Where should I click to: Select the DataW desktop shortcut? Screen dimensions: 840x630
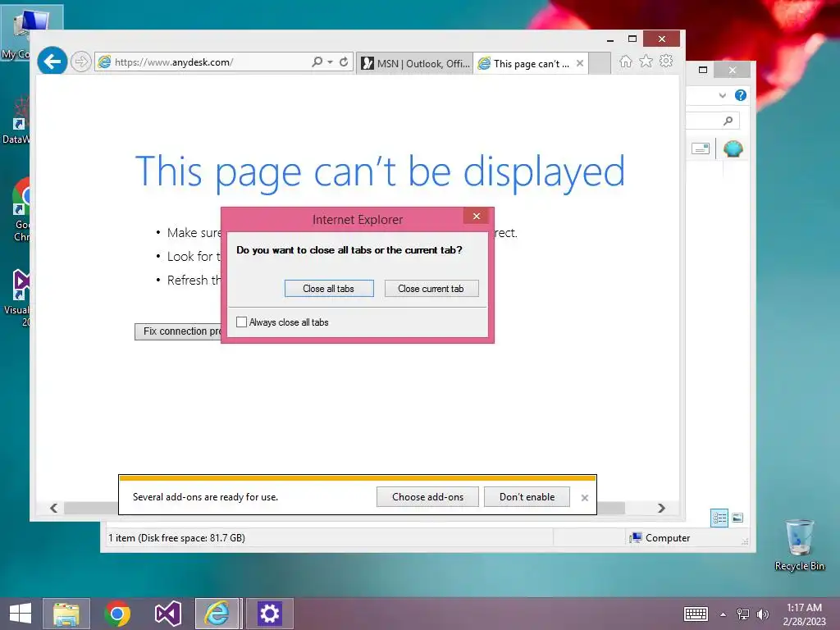click(16, 121)
